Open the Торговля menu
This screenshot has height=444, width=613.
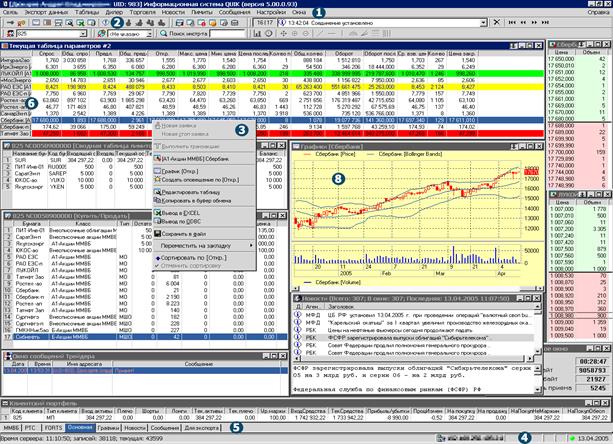[143, 12]
